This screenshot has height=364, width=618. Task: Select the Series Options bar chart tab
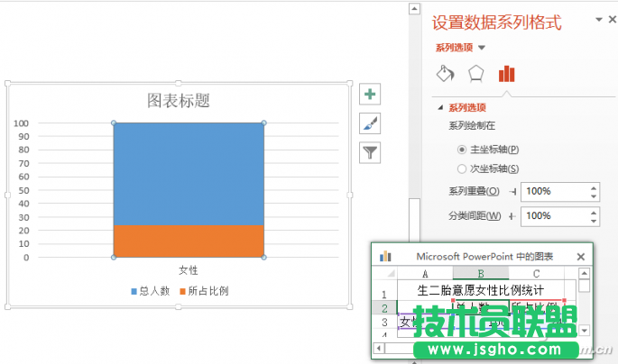[x=507, y=74]
